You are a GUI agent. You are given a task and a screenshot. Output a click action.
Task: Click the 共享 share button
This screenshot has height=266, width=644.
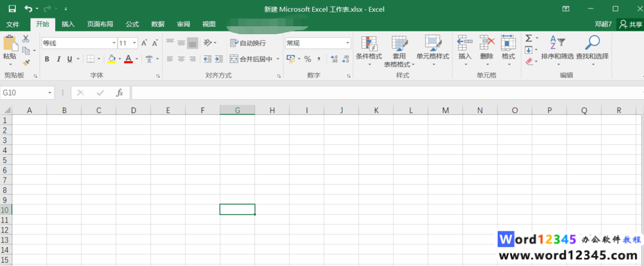pos(632,24)
